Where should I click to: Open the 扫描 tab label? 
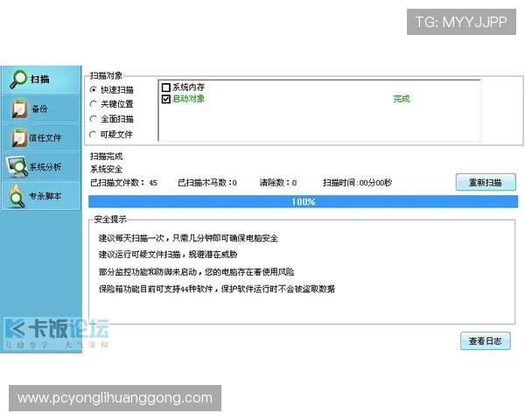pos(40,80)
